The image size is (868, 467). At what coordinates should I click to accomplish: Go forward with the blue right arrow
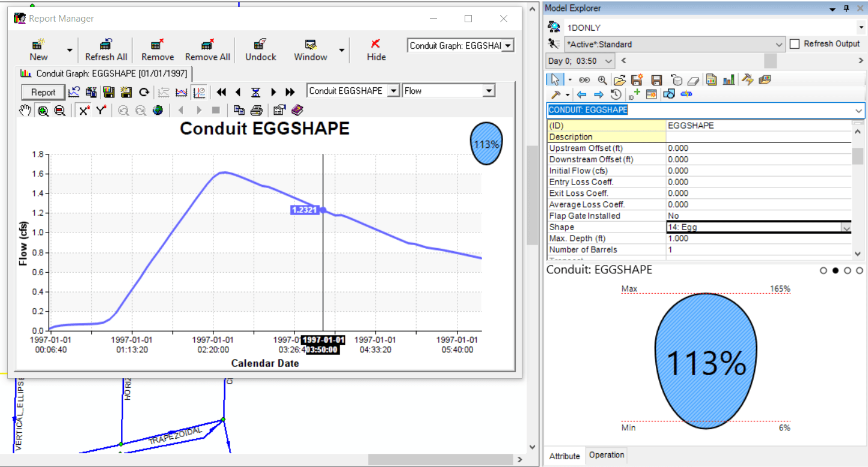599,94
